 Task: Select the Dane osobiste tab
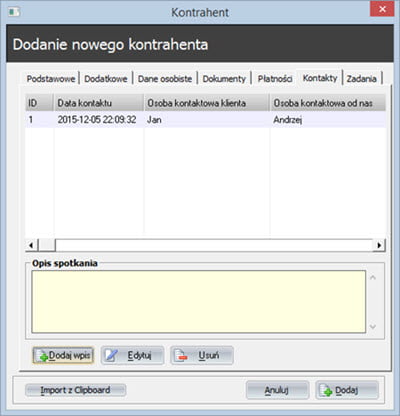click(165, 79)
